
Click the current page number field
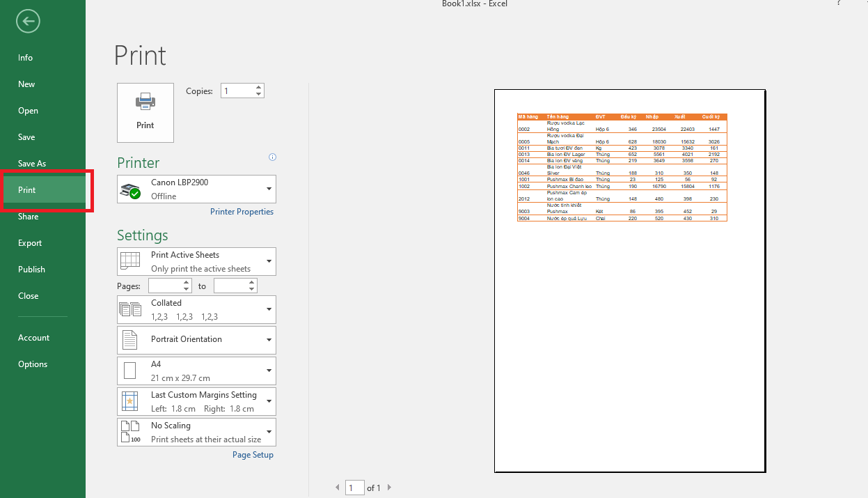(355, 488)
